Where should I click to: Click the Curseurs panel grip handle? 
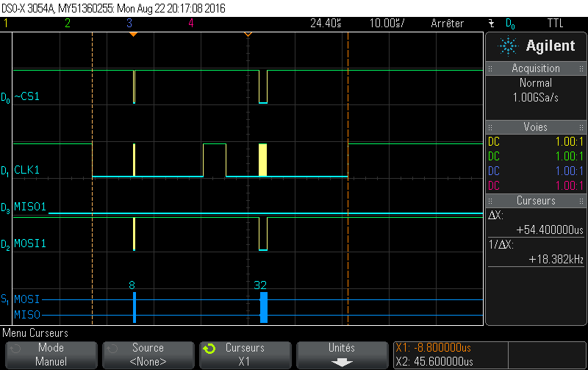click(x=490, y=201)
